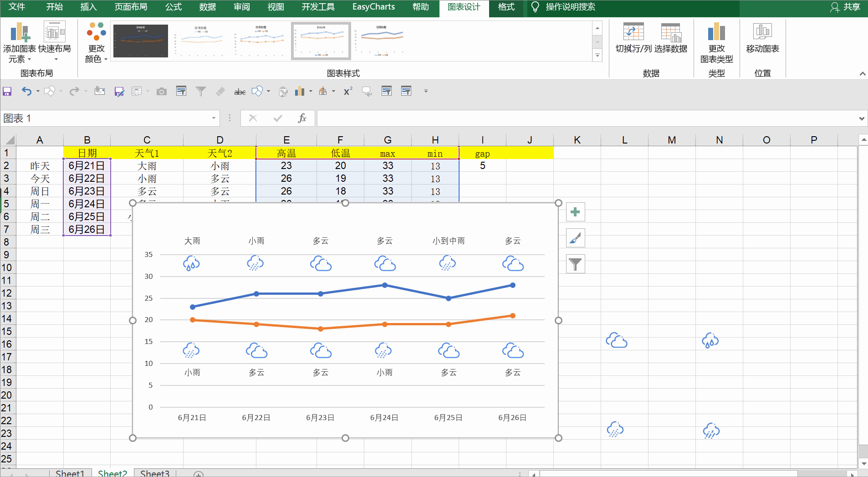Save workbook via quick access disk icon
The height and width of the screenshot is (477, 868).
tap(7, 92)
